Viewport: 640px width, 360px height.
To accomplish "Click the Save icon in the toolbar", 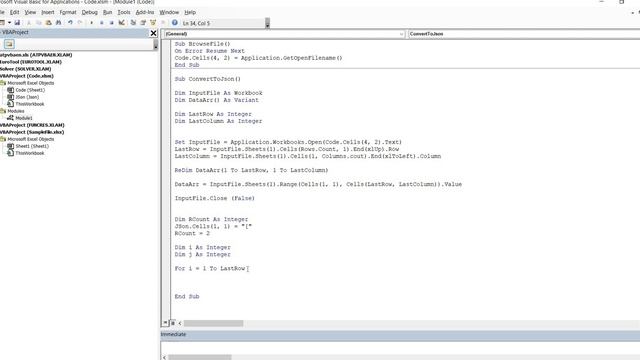I will tap(17, 23).
